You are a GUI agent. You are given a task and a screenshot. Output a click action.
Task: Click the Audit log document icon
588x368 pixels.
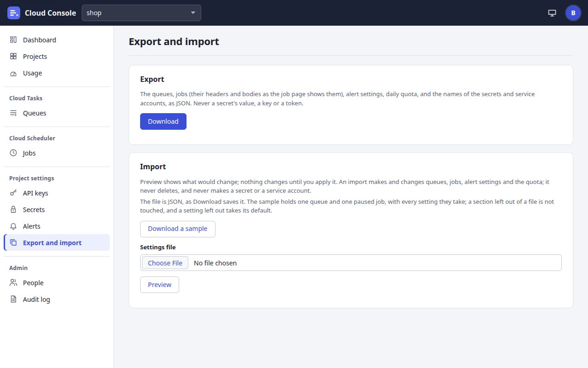[x=13, y=299]
